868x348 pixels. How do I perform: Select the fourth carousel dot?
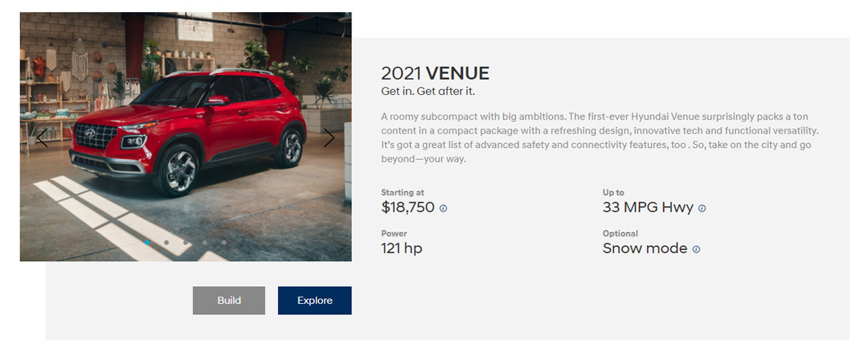(205, 242)
